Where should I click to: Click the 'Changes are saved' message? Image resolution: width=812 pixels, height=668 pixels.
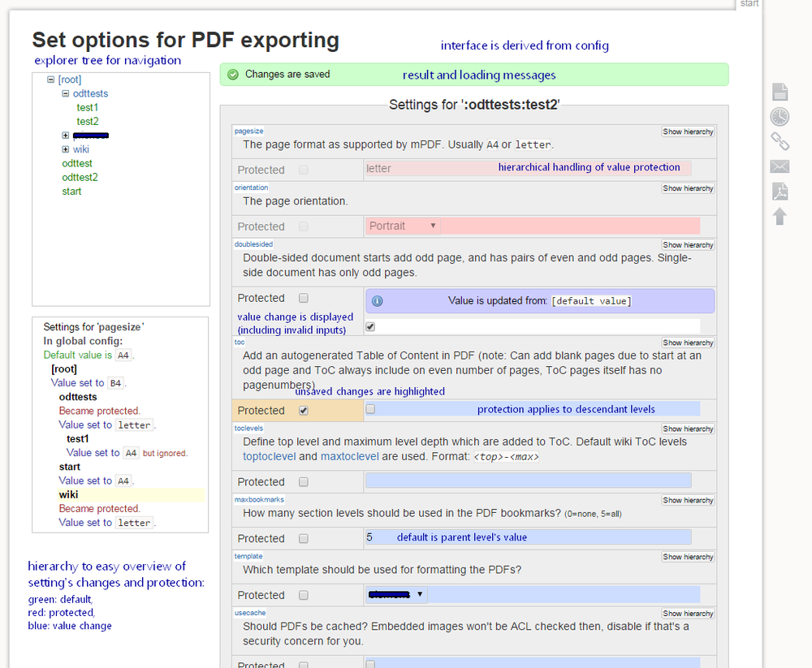(x=287, y=74)
